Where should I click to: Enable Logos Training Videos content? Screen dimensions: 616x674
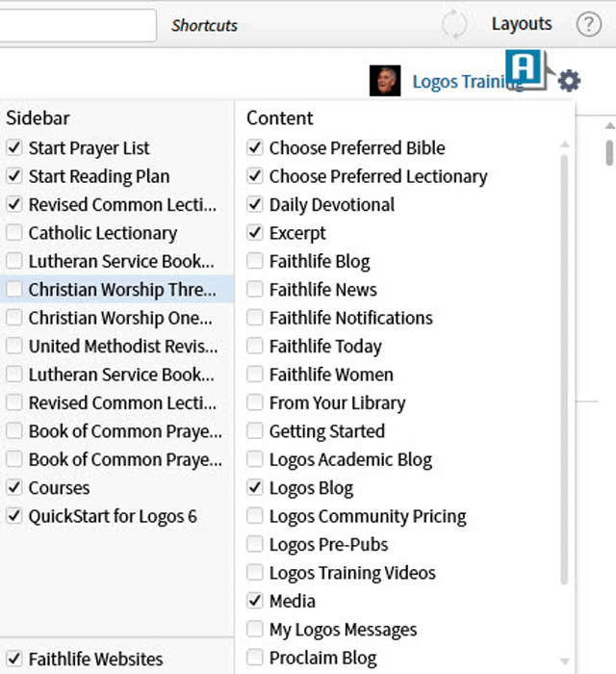click(254, 573)
